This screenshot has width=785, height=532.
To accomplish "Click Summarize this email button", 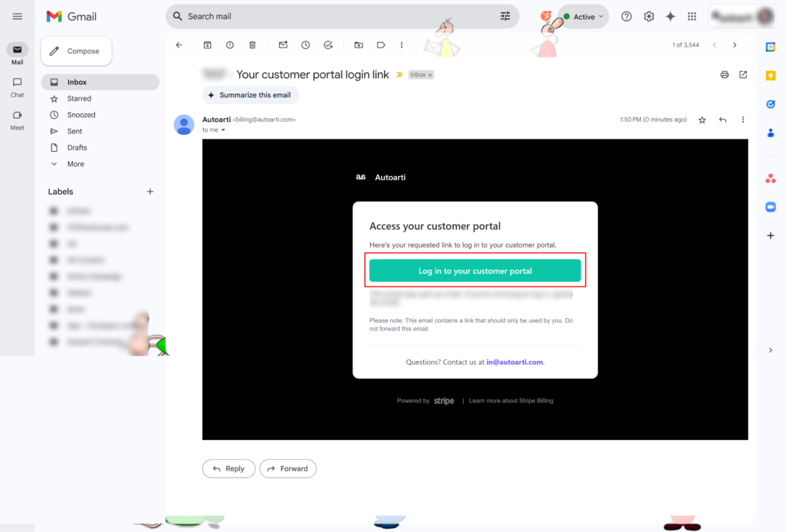I will (x=250, y=95).
